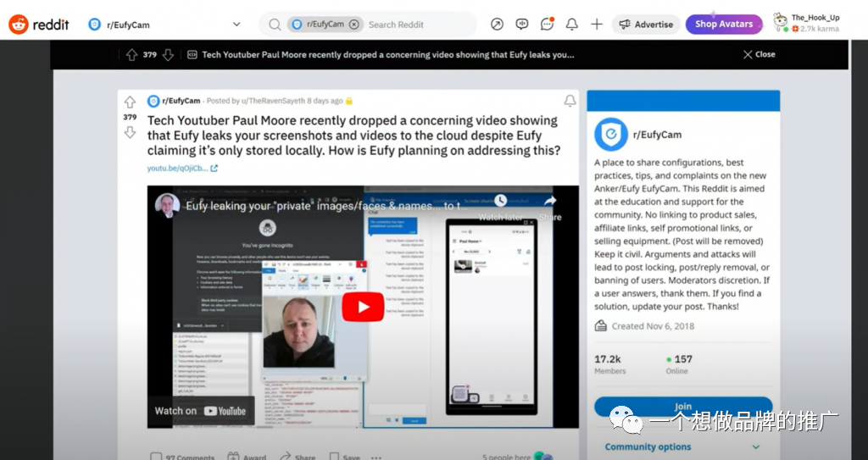Open The_Hook_Up user profile menu
The height and width of the screenshot is (460, 868).
807,23
